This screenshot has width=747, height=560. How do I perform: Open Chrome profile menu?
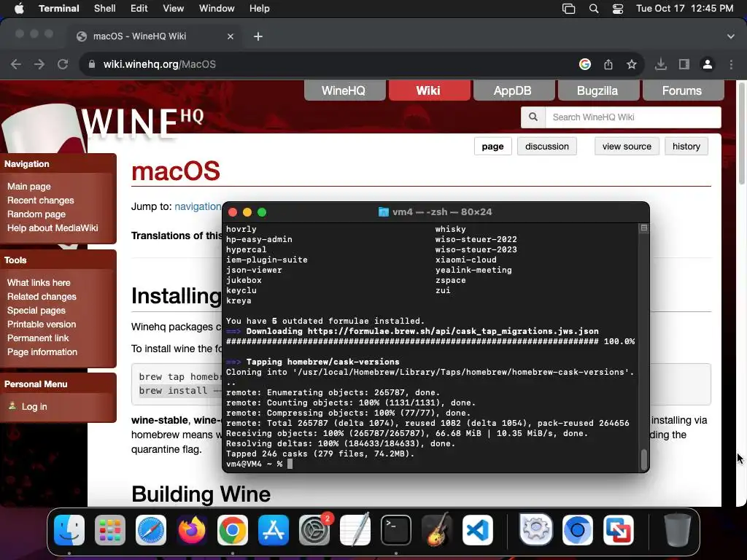[x=708, y=64]
